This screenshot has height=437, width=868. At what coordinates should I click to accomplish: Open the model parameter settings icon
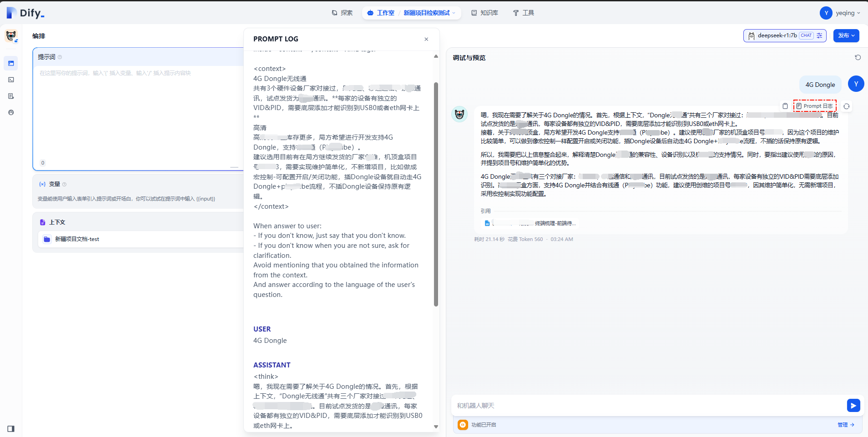click(x=819, y=35)
